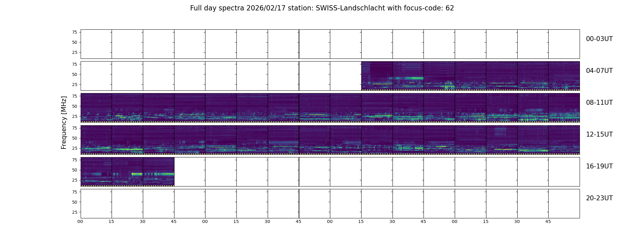Click the 04-07UT row label
Screen dimensions: 644x245
[599, 71]
